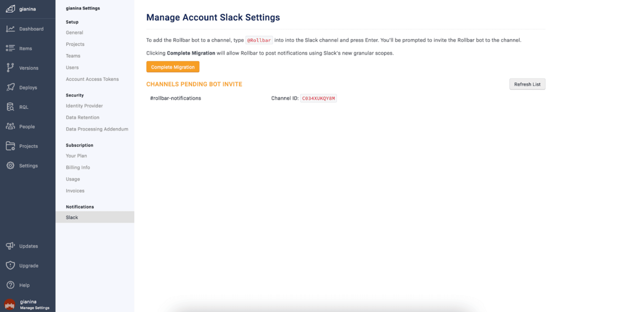Click the People group icon
Screen dimensions: 644x312
[x=10, y=126]
